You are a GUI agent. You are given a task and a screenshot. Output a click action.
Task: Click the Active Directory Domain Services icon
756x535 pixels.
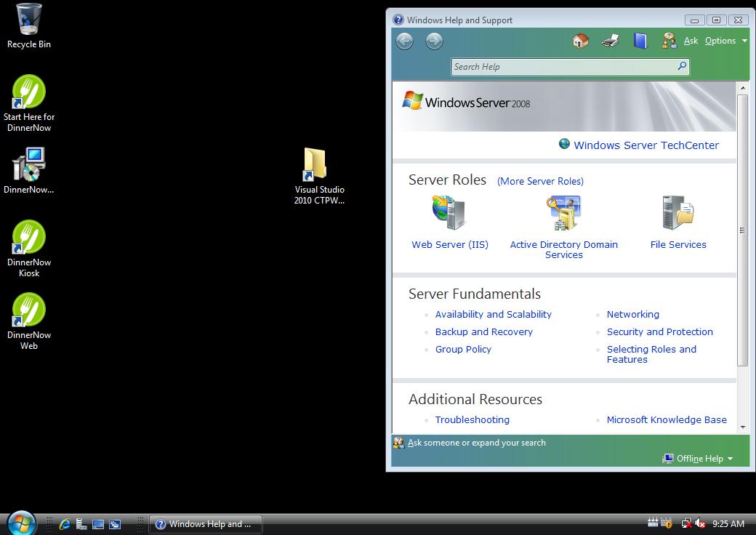pyautogui.click(x=563, y=212)
